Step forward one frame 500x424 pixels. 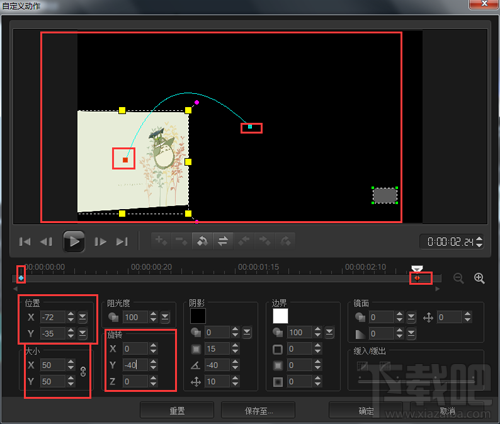pyautogui.click(x=100, y=242)
